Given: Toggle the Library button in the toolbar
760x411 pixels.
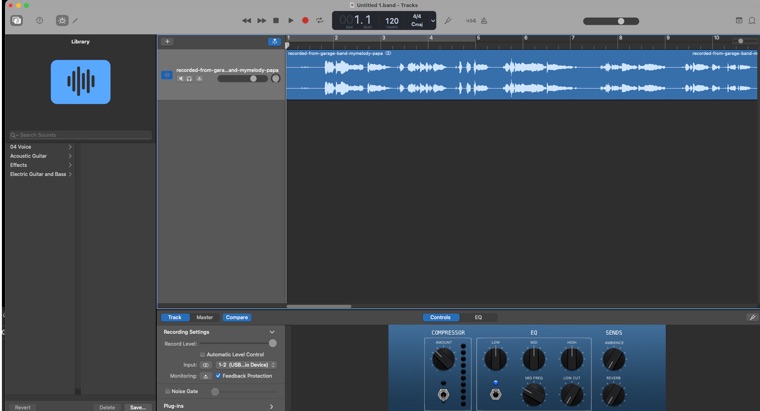Looking at the screenshot, I should click(x=16, y=20).
